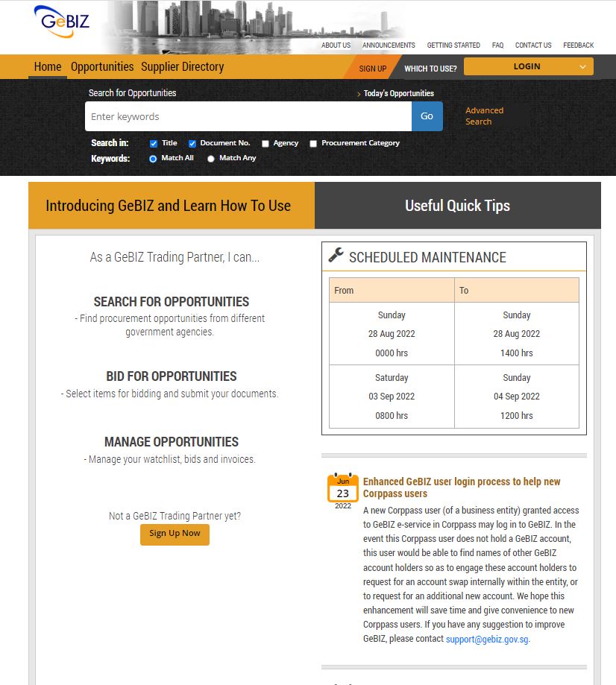Click the BID FOR OPPORTUNITIES heading
The width and height of the screenshot is (616, 685).
172,376
